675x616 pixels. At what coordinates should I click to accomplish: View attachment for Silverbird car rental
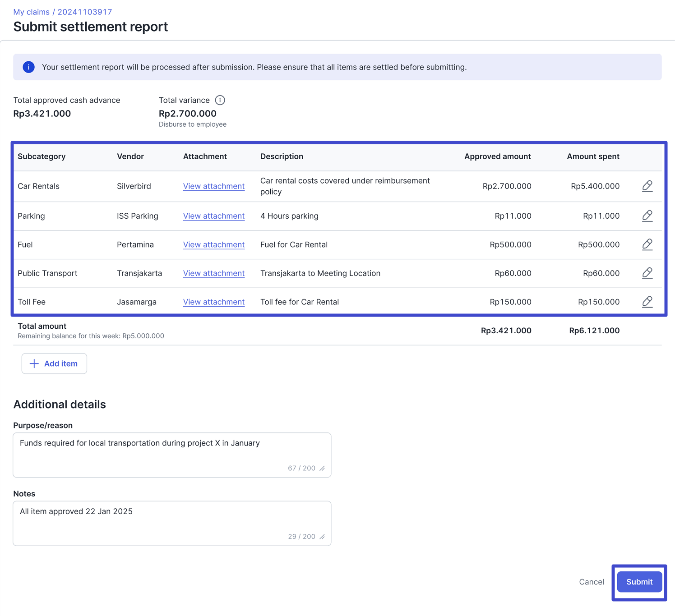click(213, 186)
